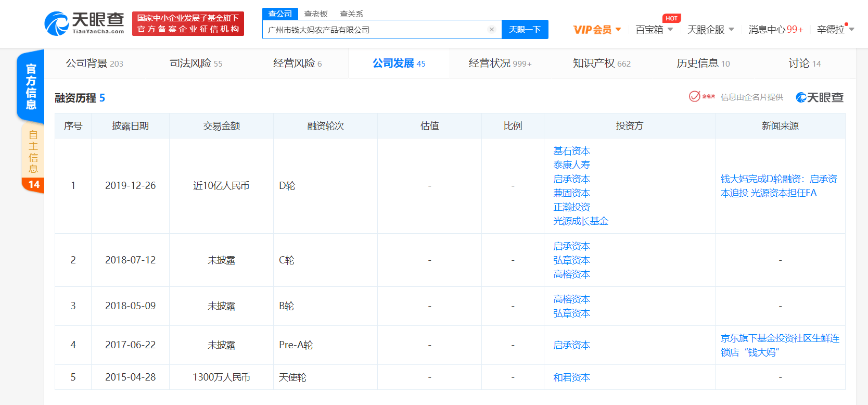The image size is (868, 405).
Task: Click the red 国家中小企业发展子基金 banner
Action: 188,24
